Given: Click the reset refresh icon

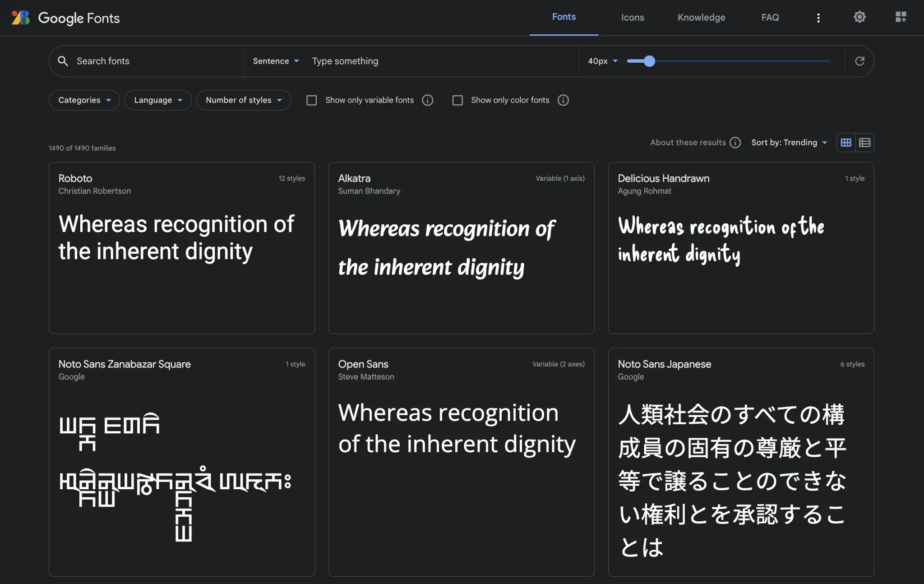Looking at the screenshot, I should (x=859, y=61).
